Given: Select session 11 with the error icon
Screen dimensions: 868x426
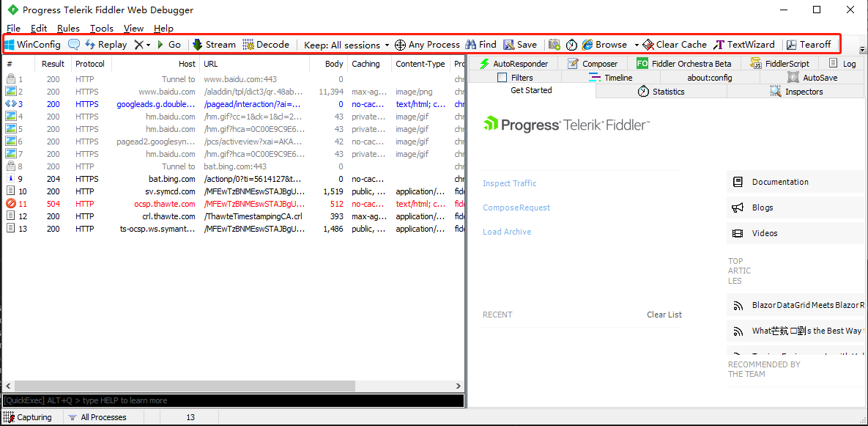Looking at the screenshot, I should click(x=233, y=203).
